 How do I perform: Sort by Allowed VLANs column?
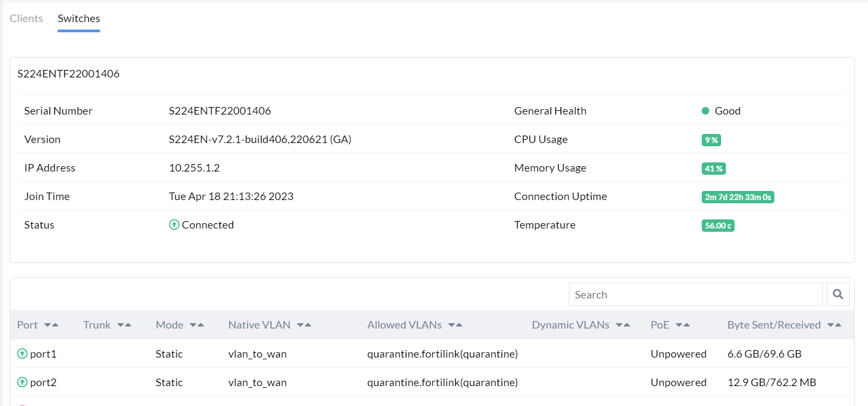pos(455,325)
